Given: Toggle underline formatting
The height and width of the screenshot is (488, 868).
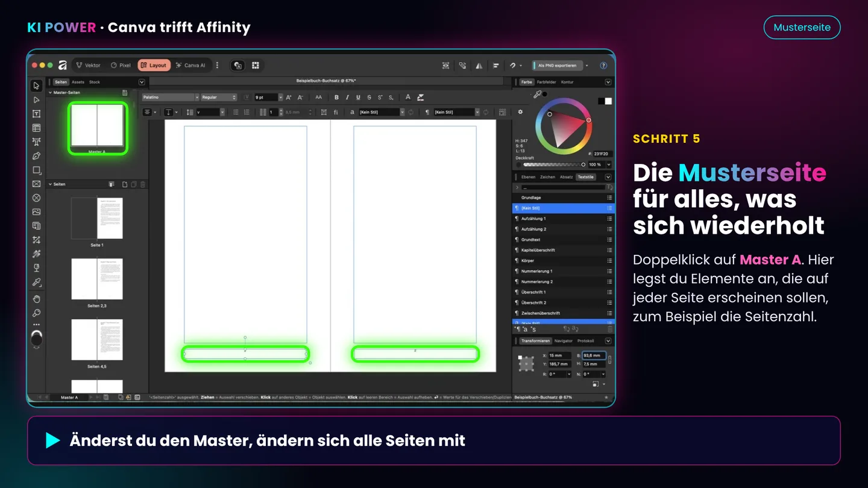Looking at the screenshot, I should point(358,97).
